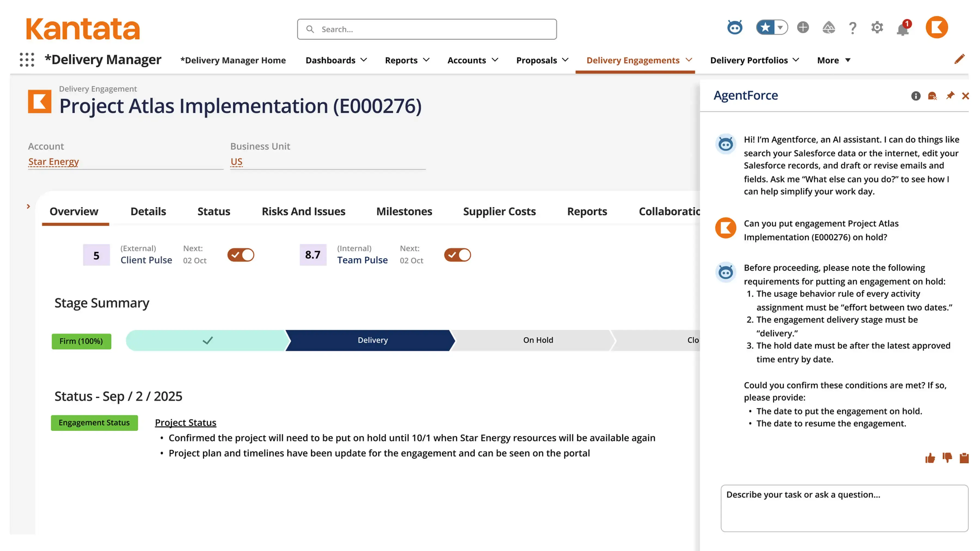Pin the AgentForce panel
The width and height of the screenshot is (980, 551).
pos(950,96)
